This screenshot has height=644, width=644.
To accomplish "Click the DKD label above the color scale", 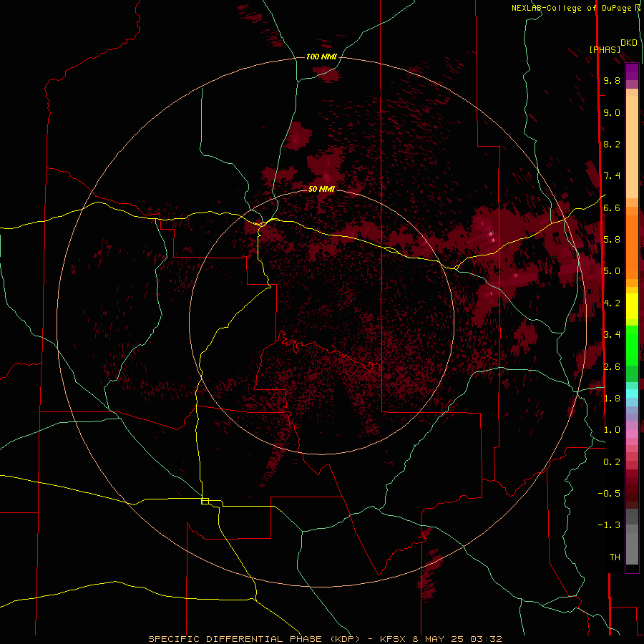I will coord(629,43).
